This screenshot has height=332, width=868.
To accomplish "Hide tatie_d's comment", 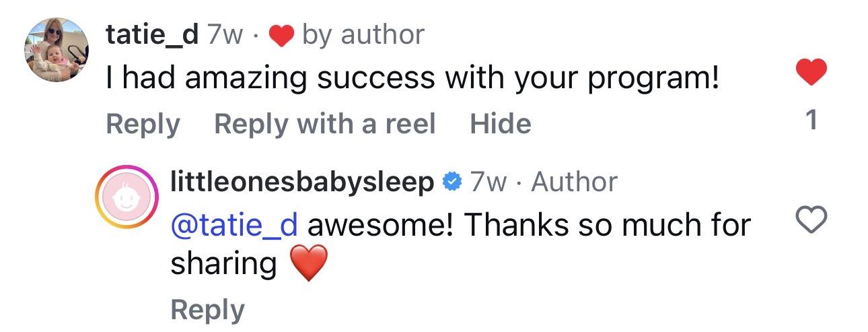I will point(500,124).
